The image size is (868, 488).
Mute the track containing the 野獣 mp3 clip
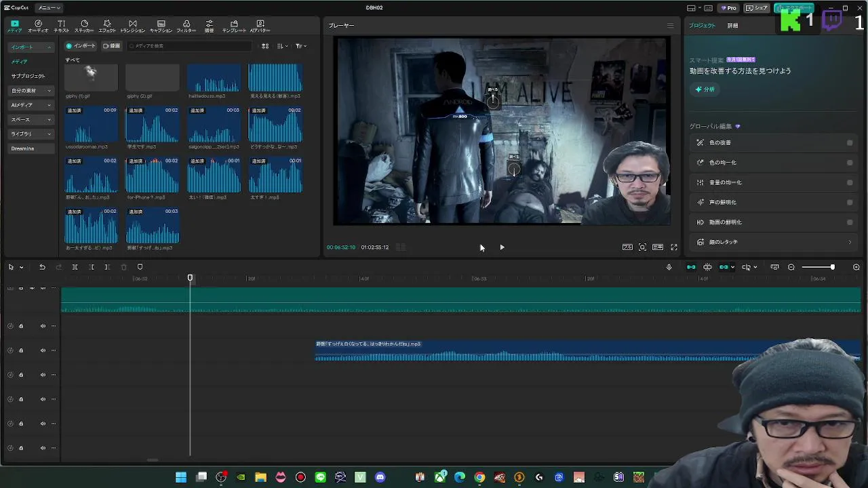(x=43, y=350)
